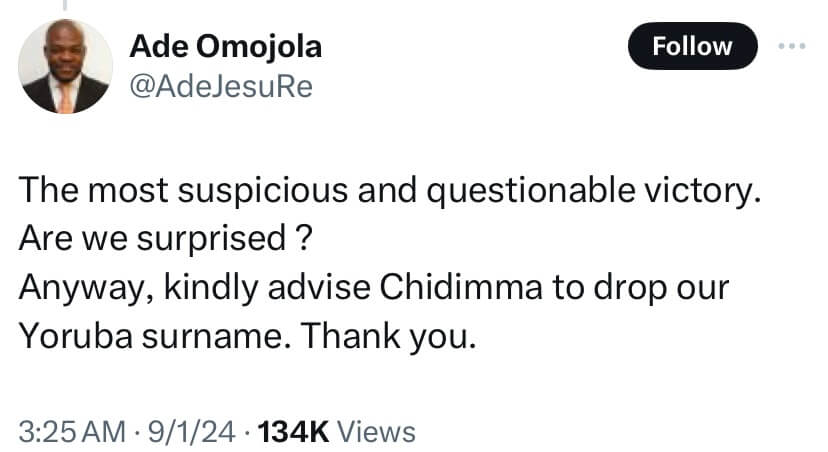This screenshot has height=452, width=828.
Task: Click the words "drop our" in the tweet
Action: point(654,287)
